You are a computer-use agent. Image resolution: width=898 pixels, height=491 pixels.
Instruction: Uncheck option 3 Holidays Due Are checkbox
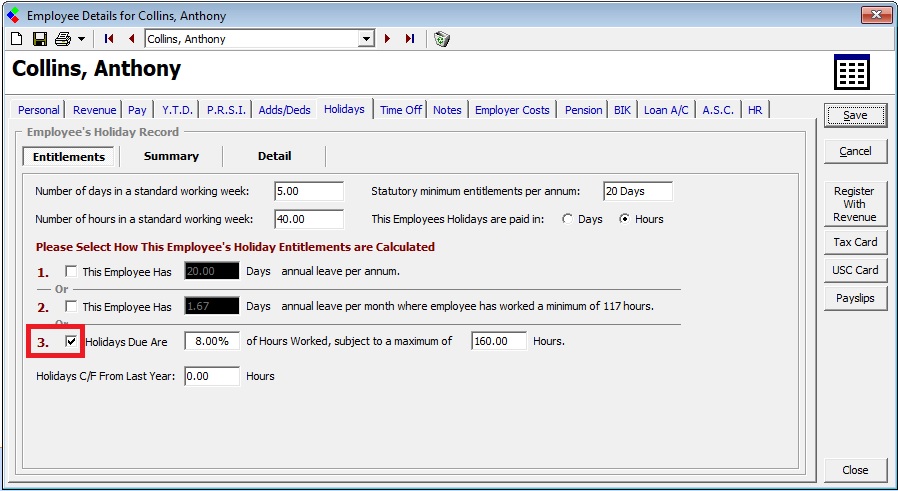pyautogui.click(x=71, y=341)
